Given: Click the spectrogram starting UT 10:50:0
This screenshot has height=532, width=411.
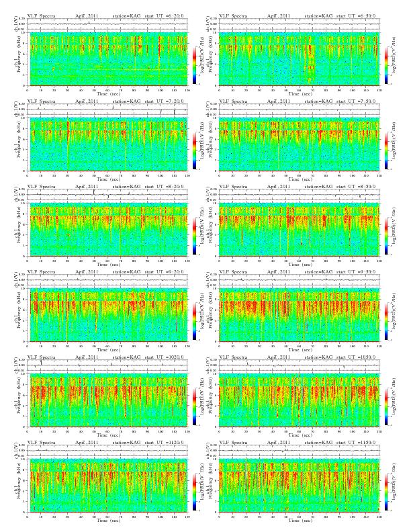Looking at the screenshot, I should coord(299,400).
